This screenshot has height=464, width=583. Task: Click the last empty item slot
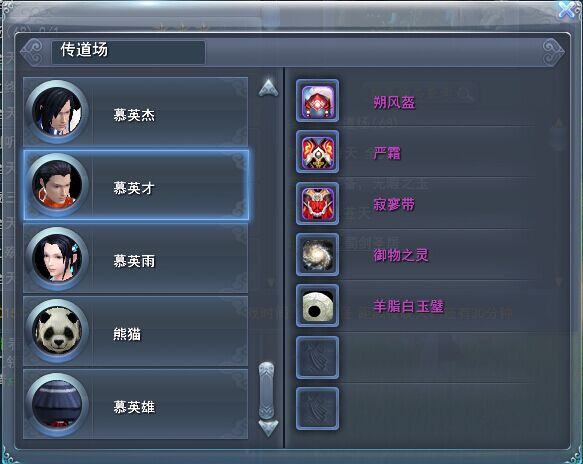tap(318, 409)
